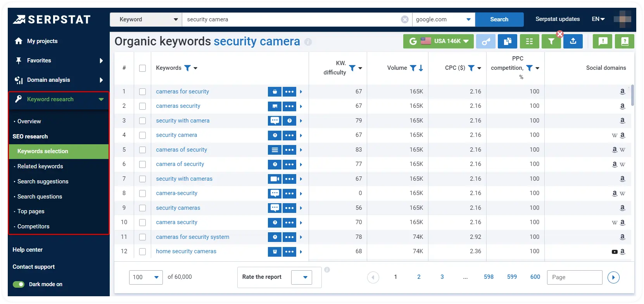Screen dimensions: 644x304
Task: Click the CPC column filter funnel
Action: coord(471,68)
